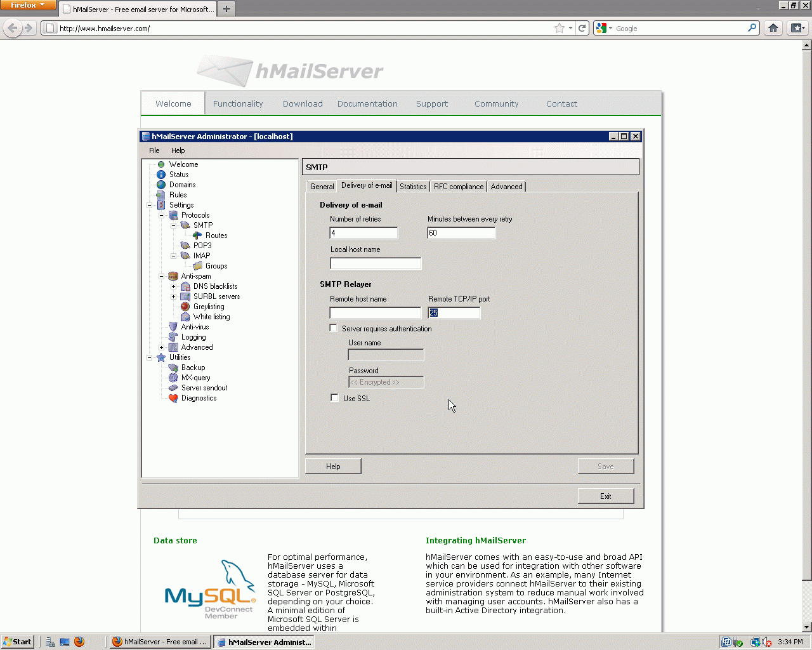This screenshot has width=812, height=650.
Task: Select the SURBL servers icon
Action: 185,296
